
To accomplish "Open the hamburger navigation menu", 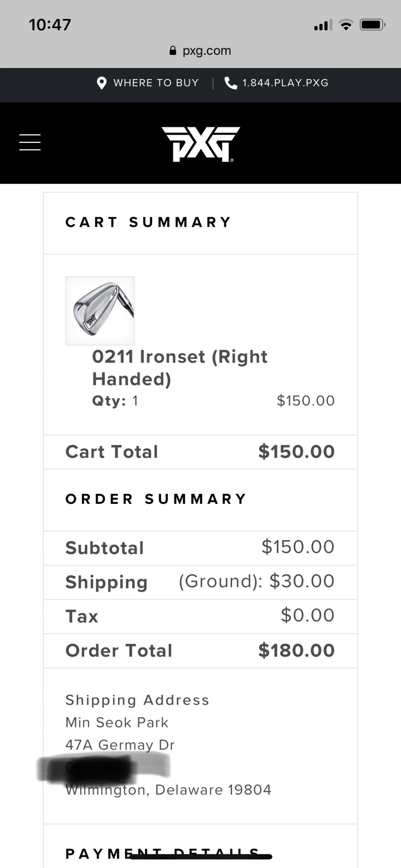I will pyautogui.click(x=30, y=143).
